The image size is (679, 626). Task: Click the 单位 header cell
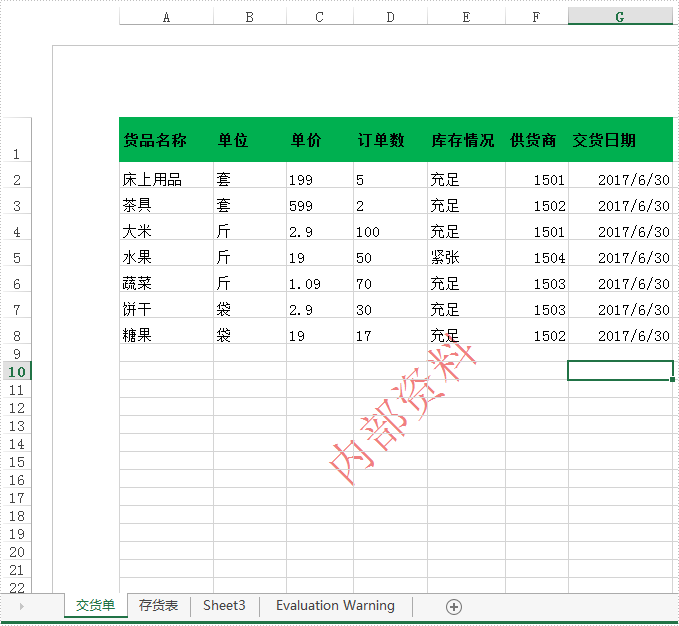point(249,139)
